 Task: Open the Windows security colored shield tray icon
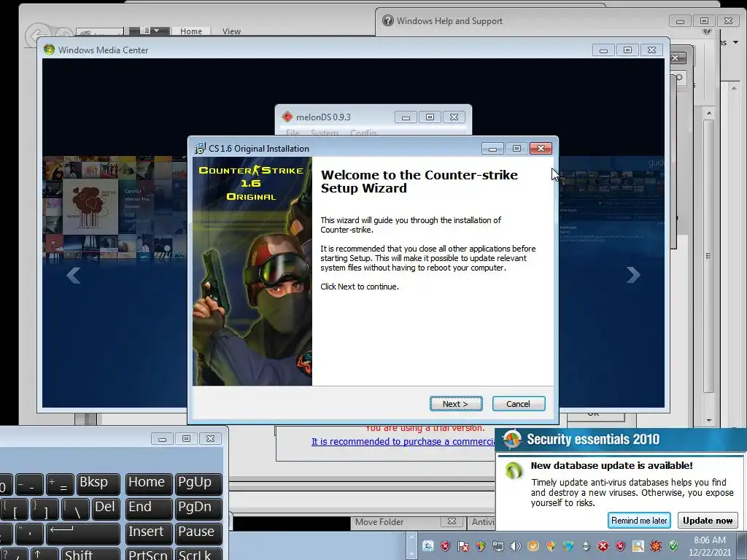(480, 545)
